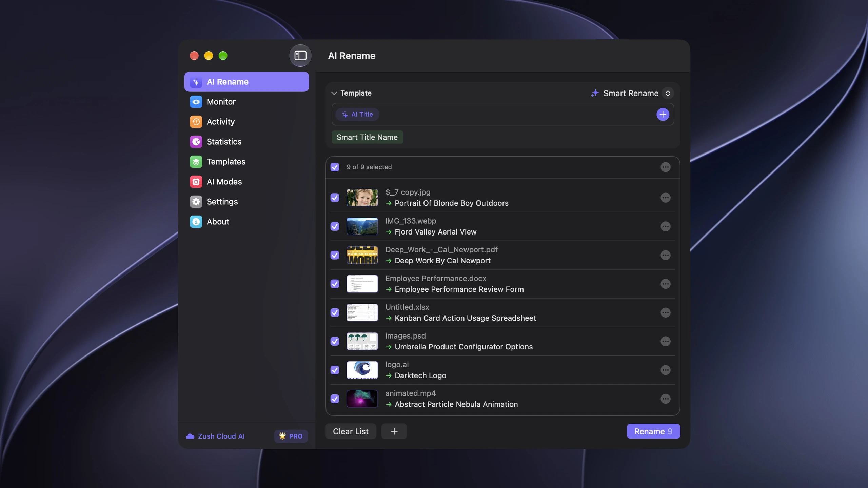Open more options for Employee Performance.docx
868x488 pixels.
pos(665,284)
